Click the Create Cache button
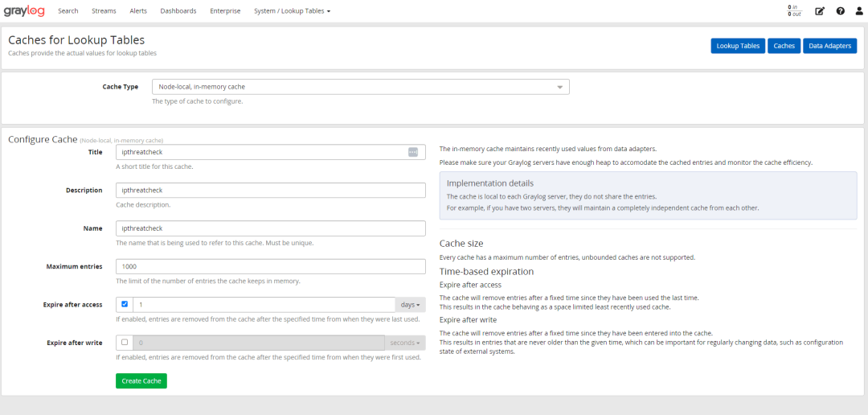 click(141, 380)
